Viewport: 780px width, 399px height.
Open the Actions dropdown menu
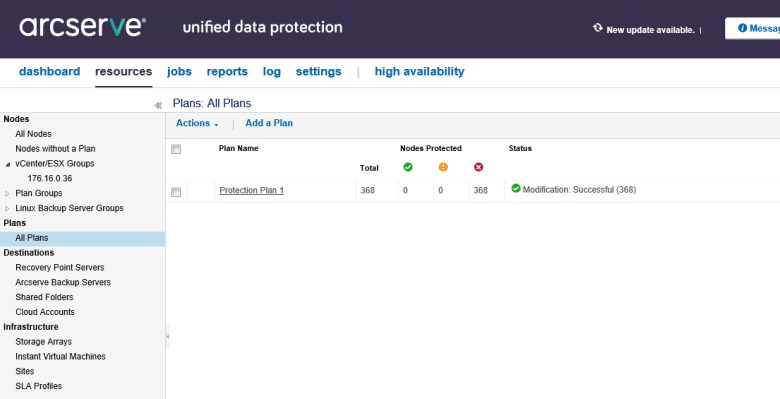click(197, 123)
